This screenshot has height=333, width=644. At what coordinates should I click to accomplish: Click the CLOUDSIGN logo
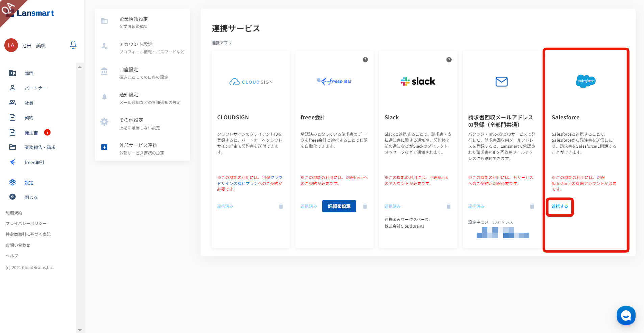coord(251,82)
